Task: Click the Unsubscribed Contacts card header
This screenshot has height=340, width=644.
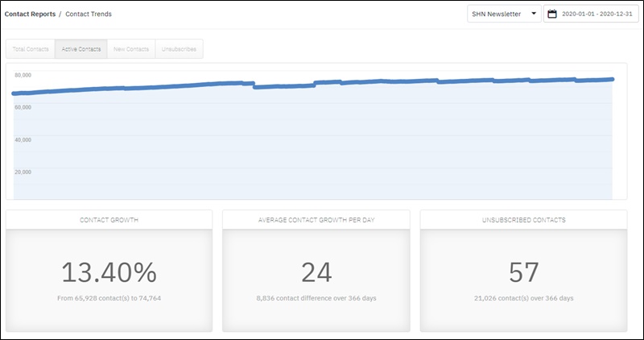Action: tap(524, 219)
